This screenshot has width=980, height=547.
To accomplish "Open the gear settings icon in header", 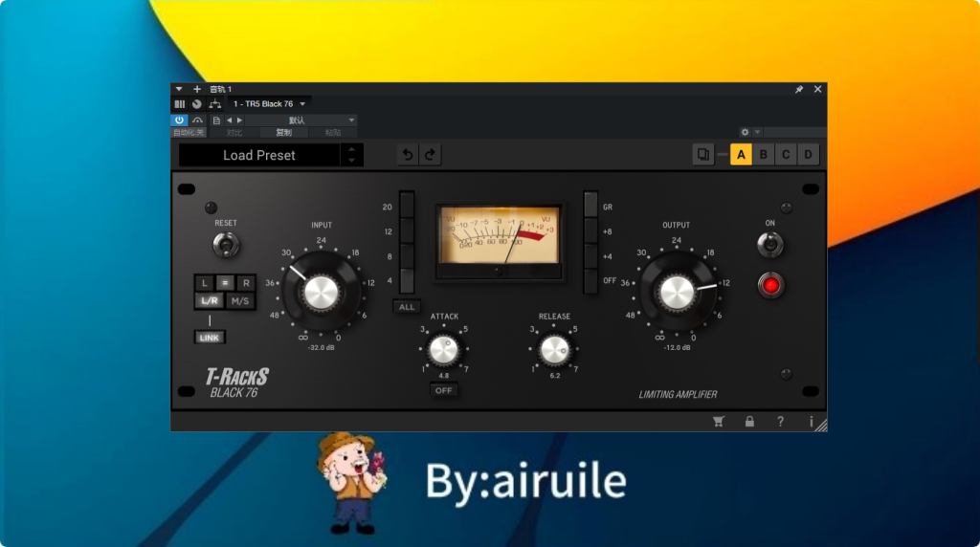I will point(745,132).
